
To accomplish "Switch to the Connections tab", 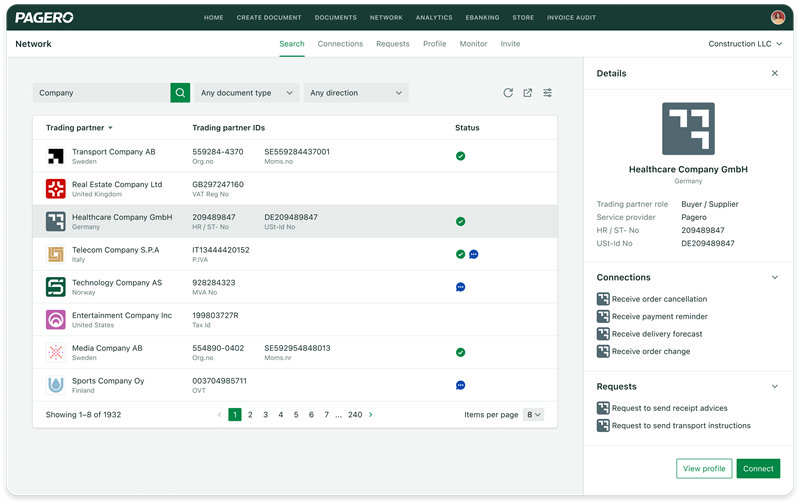I will pyautogui.click(x=340, y=44).
